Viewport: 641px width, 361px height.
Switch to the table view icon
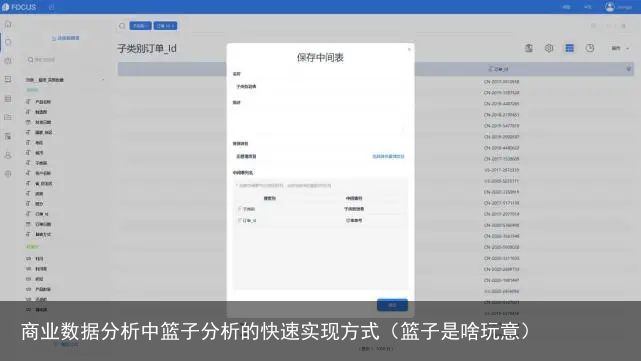point(569,48)
